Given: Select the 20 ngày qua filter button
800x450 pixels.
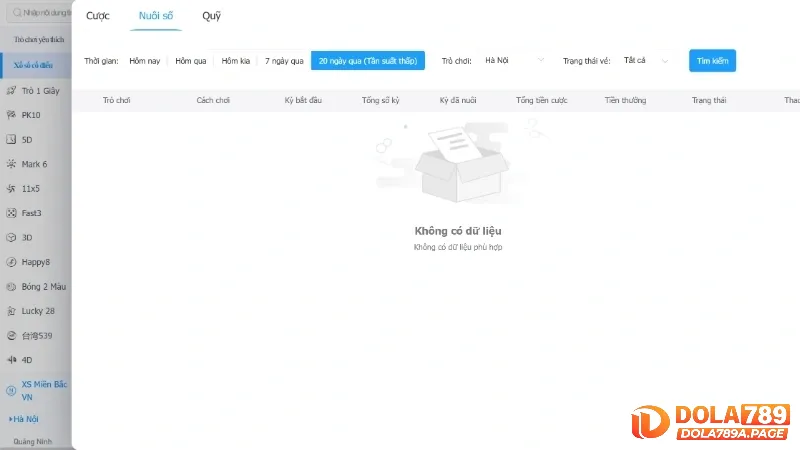Looking at the screenshot, I should pyautogui.click(x=367, y=61).
